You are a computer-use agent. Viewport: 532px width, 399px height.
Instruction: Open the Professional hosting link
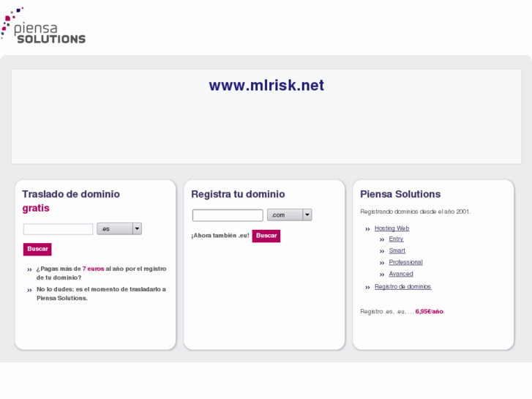coord(406,262)
